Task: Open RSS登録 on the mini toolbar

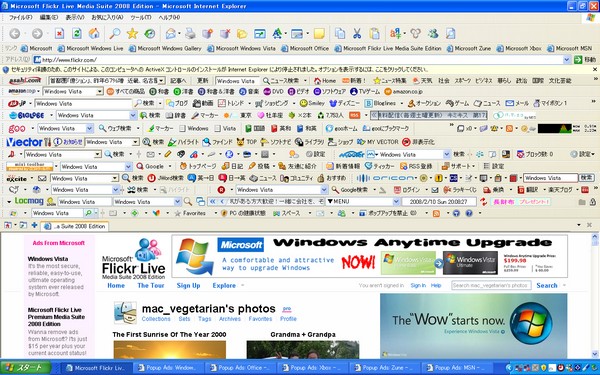Action: 416,166
